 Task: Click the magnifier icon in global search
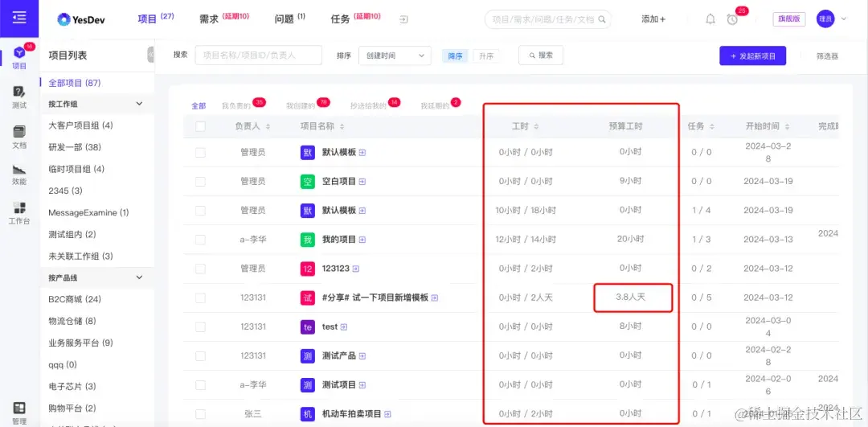602,19
